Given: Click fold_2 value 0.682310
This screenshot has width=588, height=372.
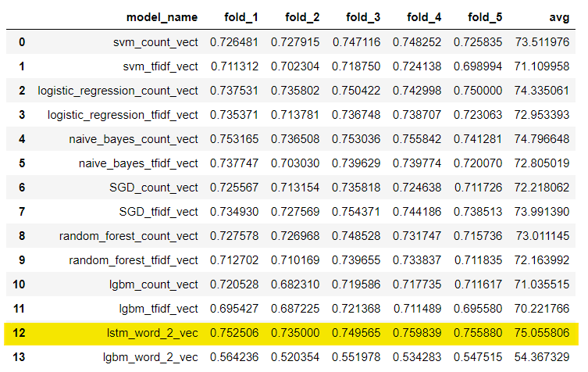Looking at the screenshot, I should pyautogui.click(x=295, y=284).
